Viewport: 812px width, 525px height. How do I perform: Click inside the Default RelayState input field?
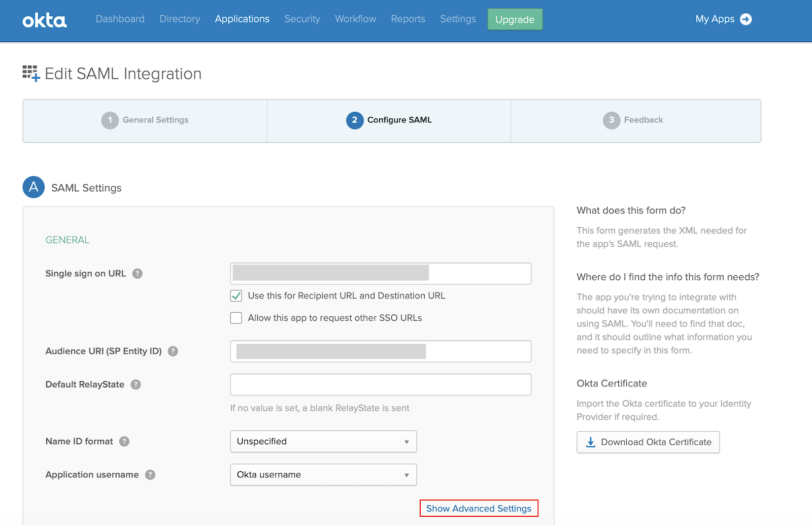coord(380,384)
